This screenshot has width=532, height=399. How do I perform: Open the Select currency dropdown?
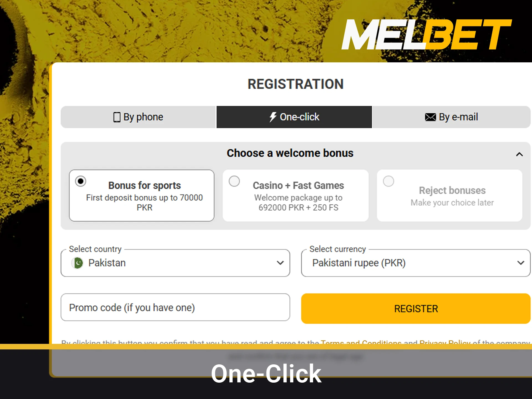[x=416, y=263]
